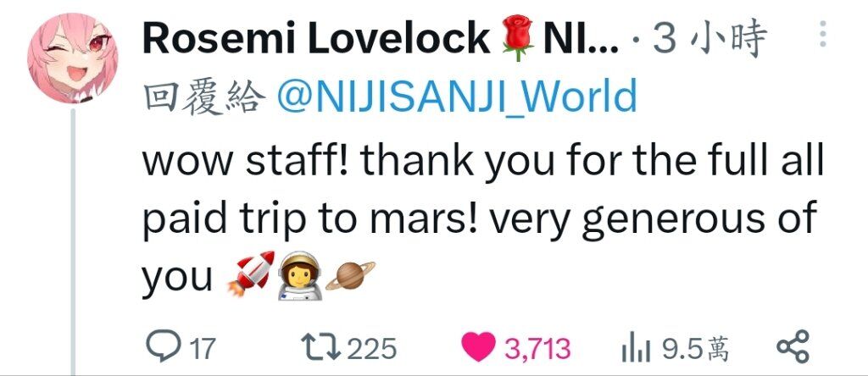Click the 3 小時 timestamp
The width and height of the screenshot is (868, 376).
click(x=709, y=39)
